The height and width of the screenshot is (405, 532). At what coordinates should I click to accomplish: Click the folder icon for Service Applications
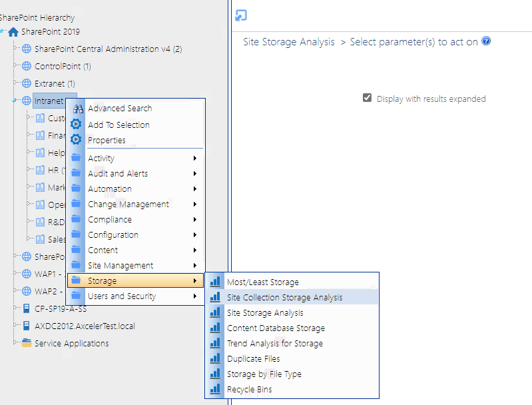pos(27,343)
